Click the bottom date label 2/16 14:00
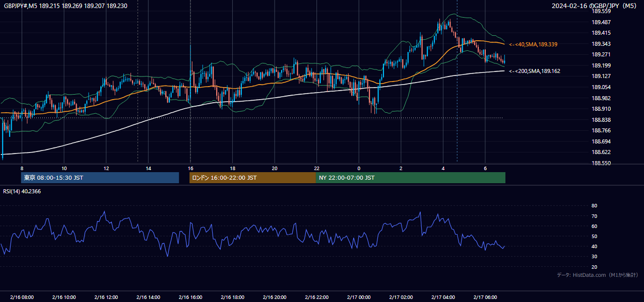This screenshot has width=644, height=302. pos(148,297)
